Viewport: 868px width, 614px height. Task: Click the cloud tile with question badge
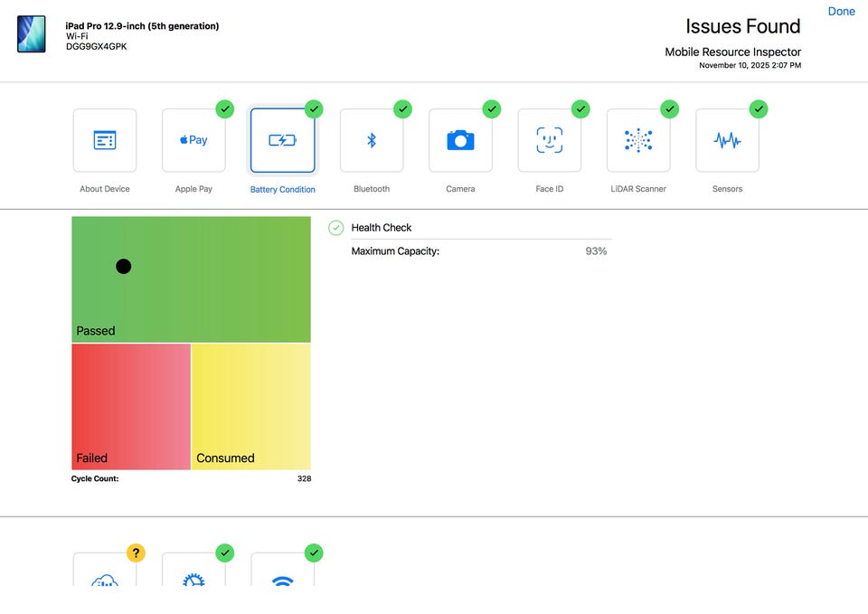tap(105, 569)
